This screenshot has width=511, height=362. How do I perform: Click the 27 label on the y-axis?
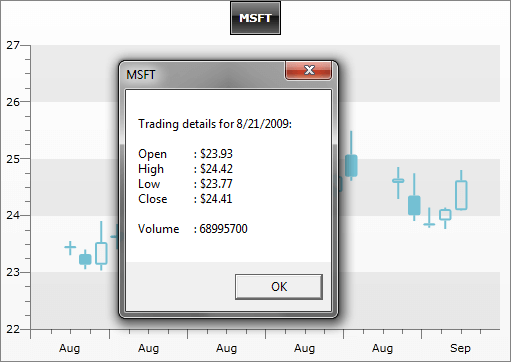(13, 45)
